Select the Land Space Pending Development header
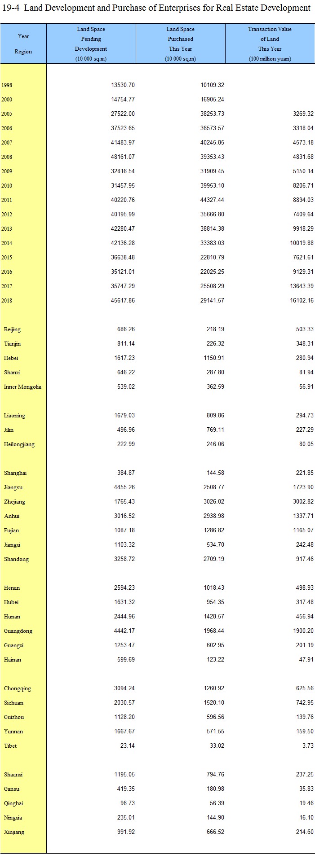 pos(91,44)
